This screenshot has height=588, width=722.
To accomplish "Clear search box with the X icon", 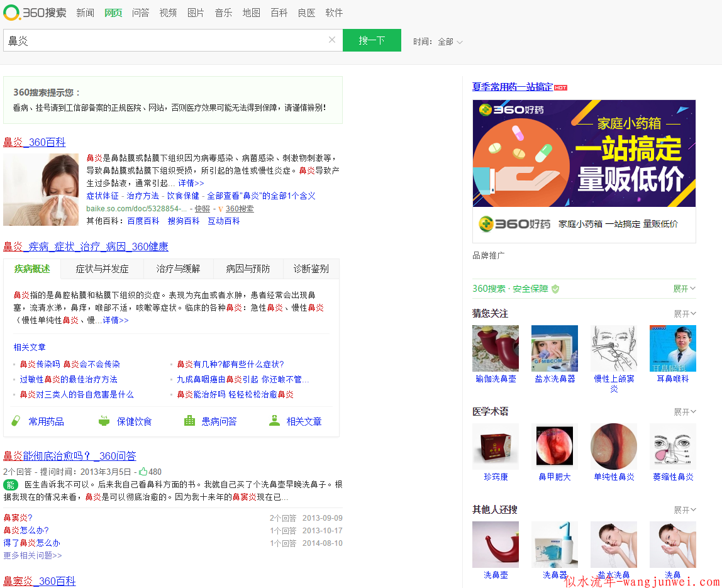I will tap(331, 40).
